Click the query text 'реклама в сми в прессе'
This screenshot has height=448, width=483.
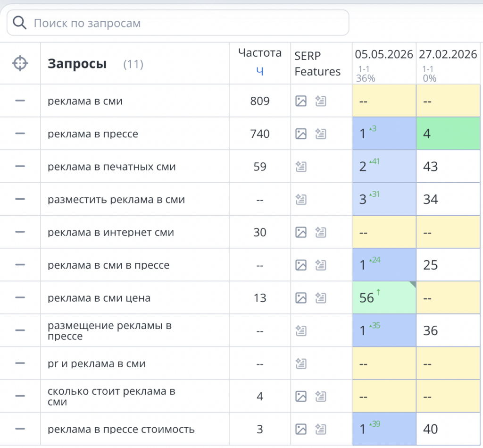(108, 265)
